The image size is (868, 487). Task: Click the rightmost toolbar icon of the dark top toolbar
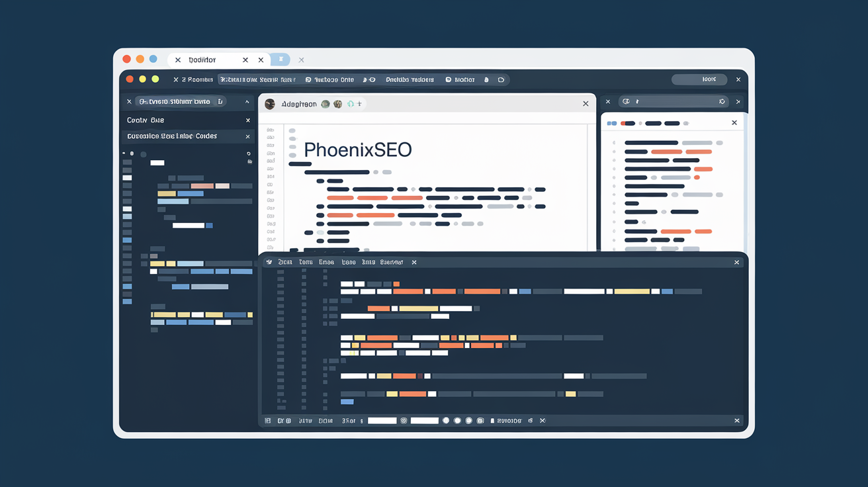[x=501, y=79]
